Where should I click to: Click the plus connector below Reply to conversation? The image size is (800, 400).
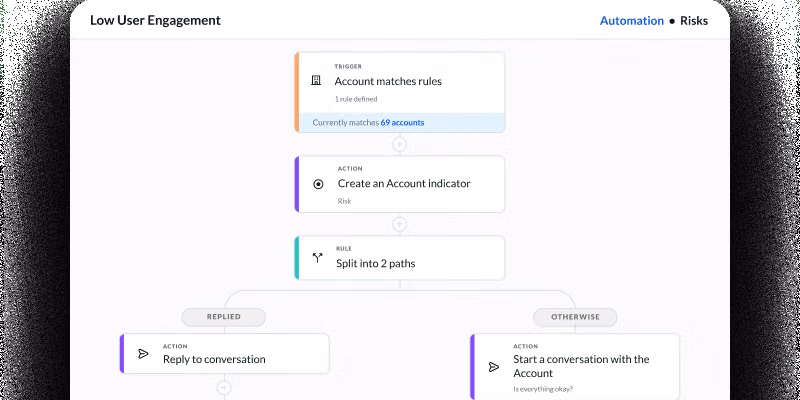click(x=224, y=386)
